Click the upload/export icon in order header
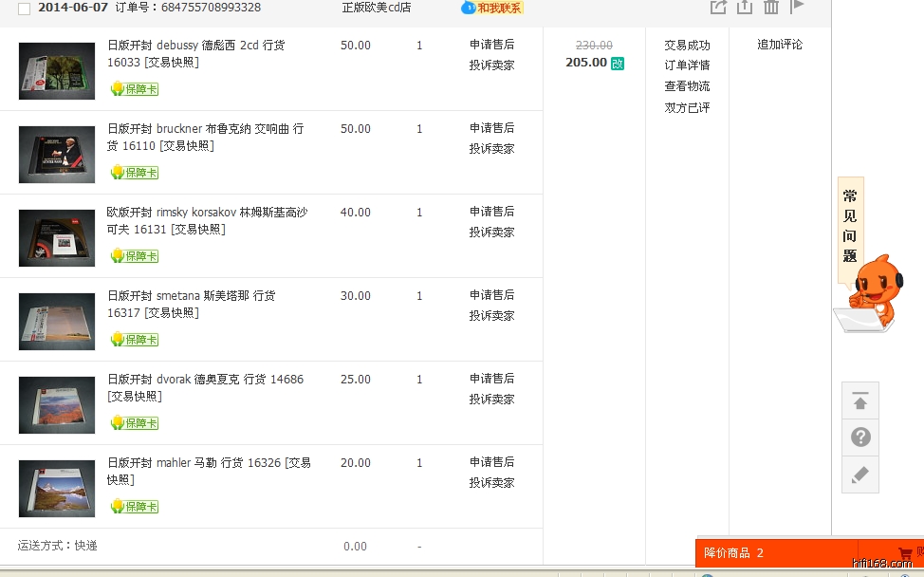 click(x=745, y=7)
